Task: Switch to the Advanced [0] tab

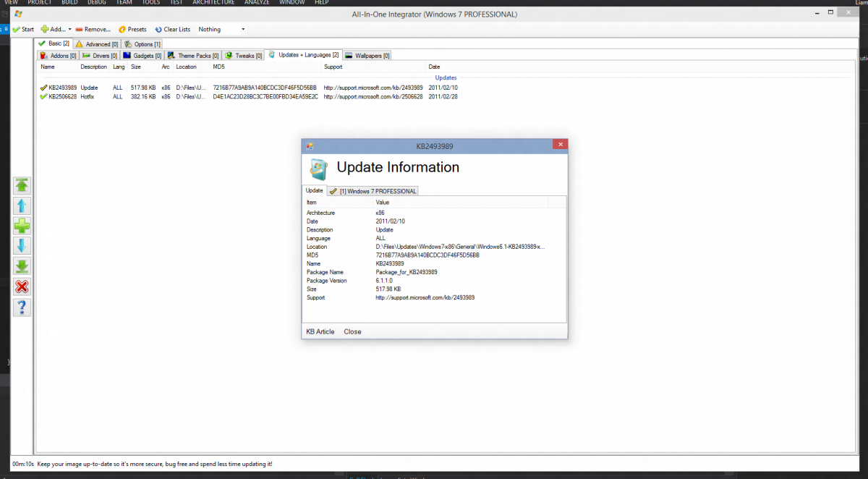Action: pos(96,44)
